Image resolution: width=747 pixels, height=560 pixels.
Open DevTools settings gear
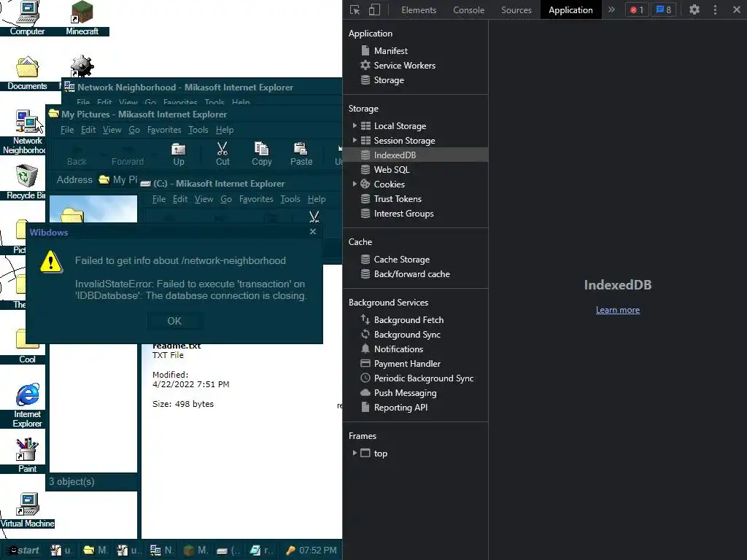tap(694, 9)
